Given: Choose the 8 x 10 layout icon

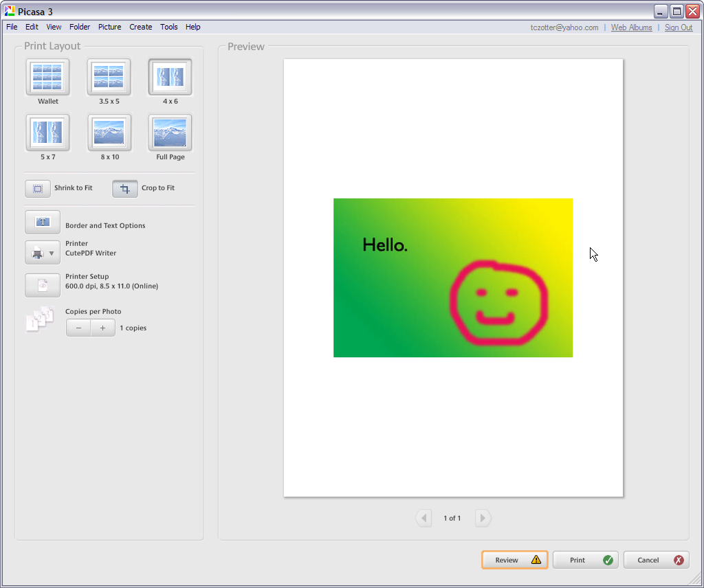Looking at the screenshot, I should pyautogui.click(x=109, y=133).
